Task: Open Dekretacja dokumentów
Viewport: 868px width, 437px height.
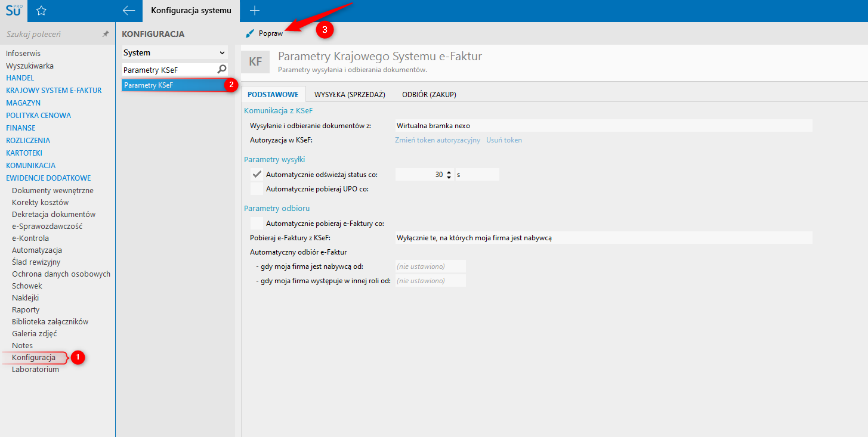Action: [54, 215]
